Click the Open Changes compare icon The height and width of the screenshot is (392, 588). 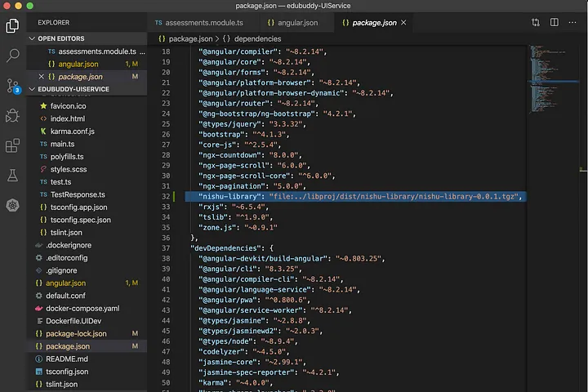tap(534, 23)
